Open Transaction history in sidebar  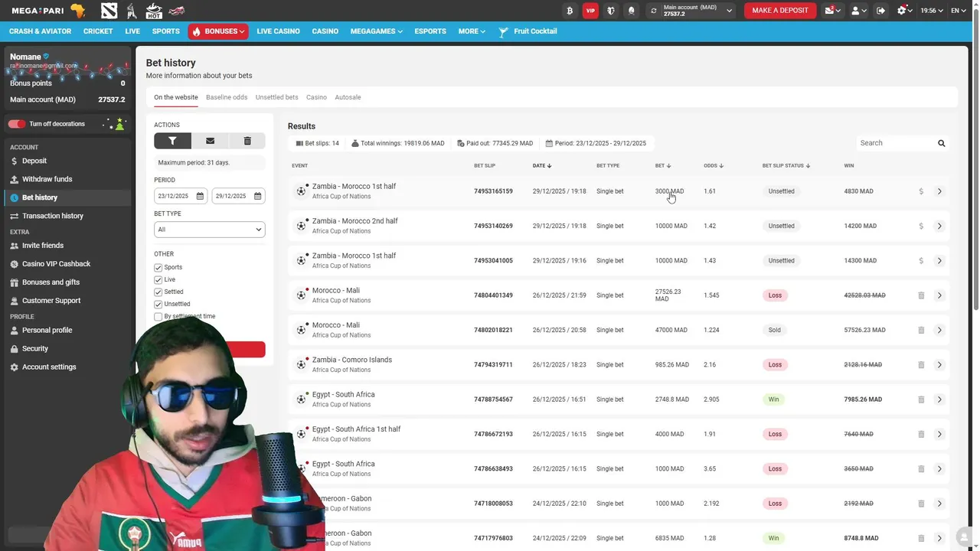click(53, 216)
